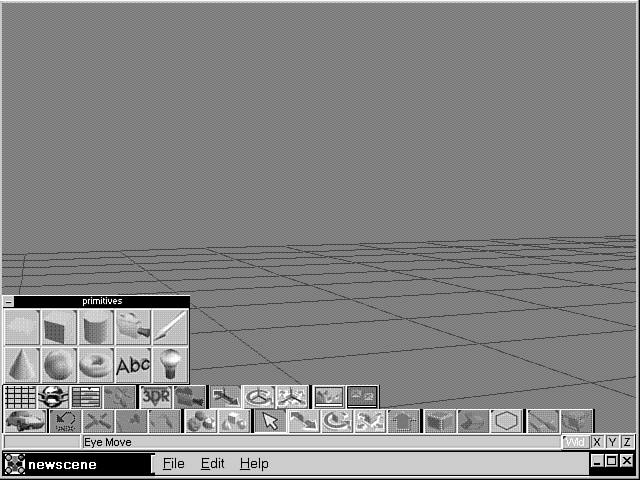Select the Eye Move tool
This screenshot has height=480, width=640.
point(225,397)
